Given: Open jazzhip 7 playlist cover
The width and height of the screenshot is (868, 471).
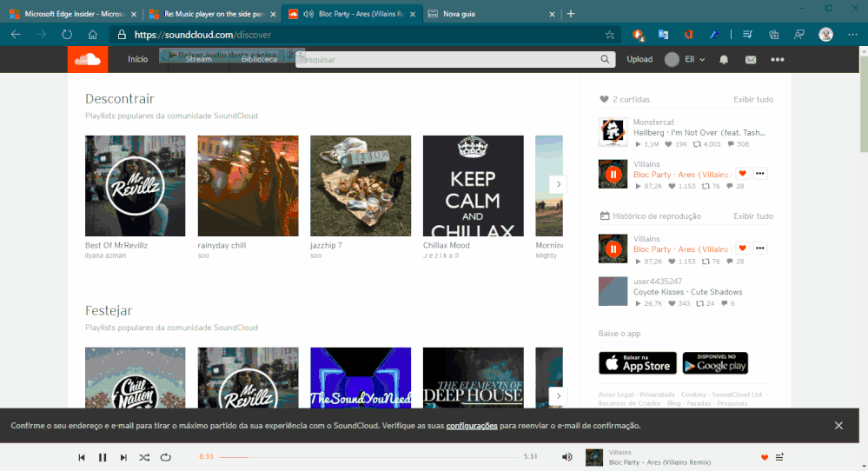Looking at the screenshot, I should [361, 186].
